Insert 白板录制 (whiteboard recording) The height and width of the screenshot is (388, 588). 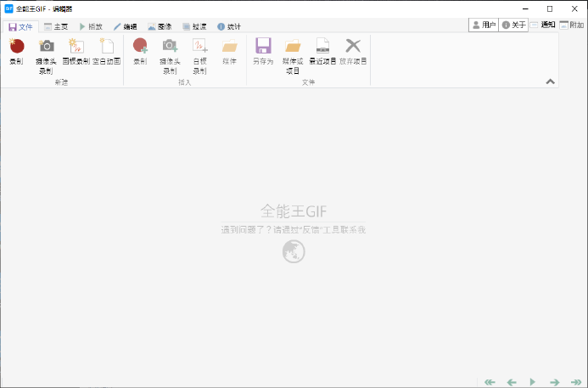coord(199,50)
